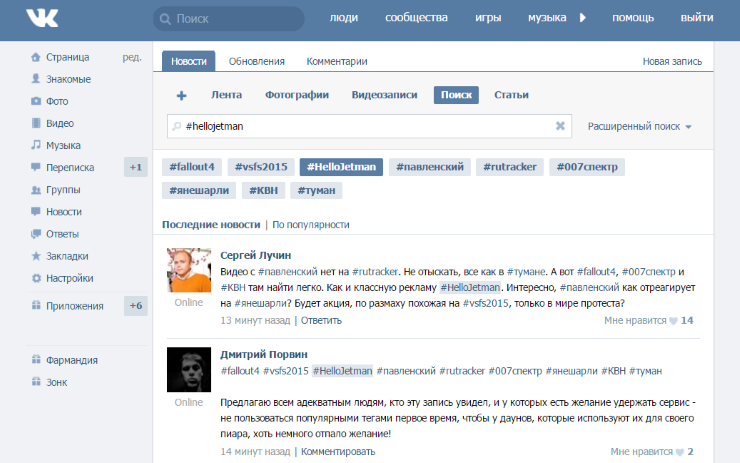Click the #hellojetman news search field
This screenshot has height=463, width=740.
[369, 126]
